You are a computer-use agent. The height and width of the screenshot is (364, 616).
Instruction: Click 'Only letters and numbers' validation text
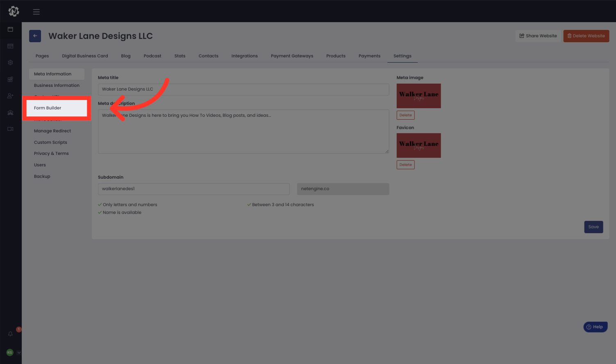130,205
